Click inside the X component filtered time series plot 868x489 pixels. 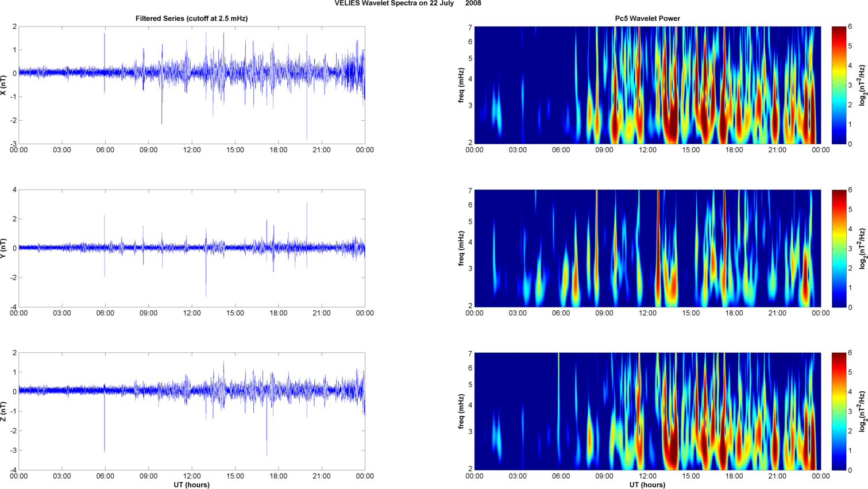[x=192, y=85]
